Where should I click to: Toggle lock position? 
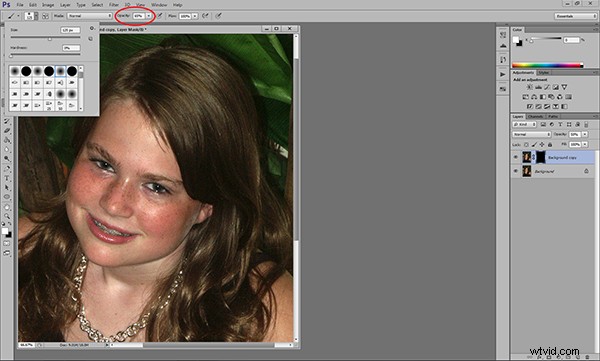click(542, 144)
